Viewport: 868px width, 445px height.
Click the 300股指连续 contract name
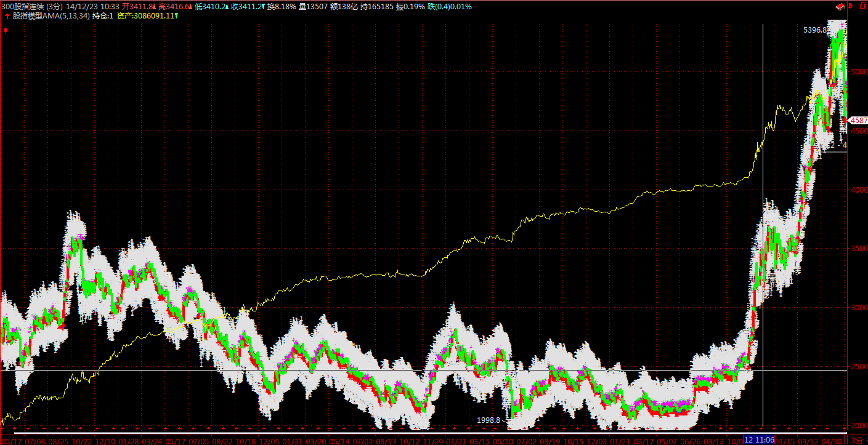22,6
